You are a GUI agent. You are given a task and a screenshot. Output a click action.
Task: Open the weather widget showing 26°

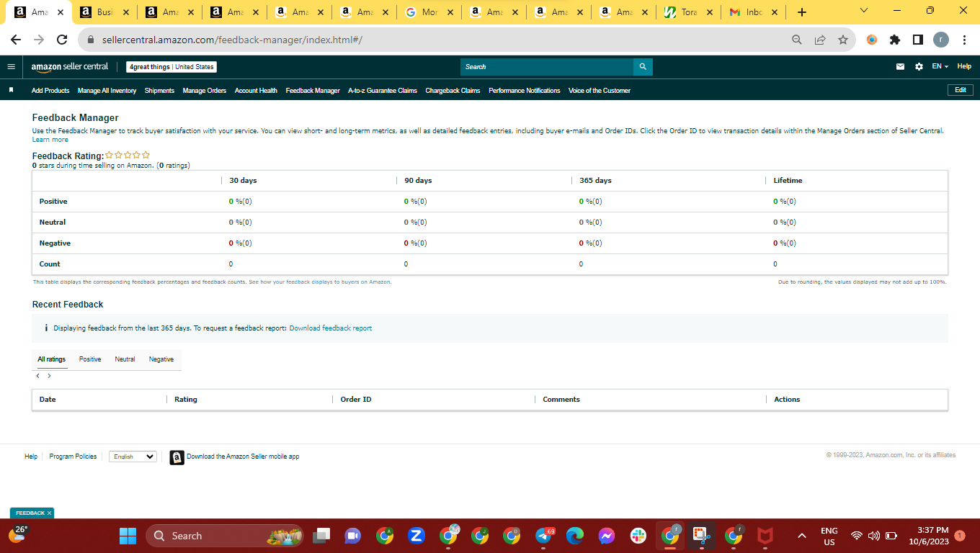(18, 535)
